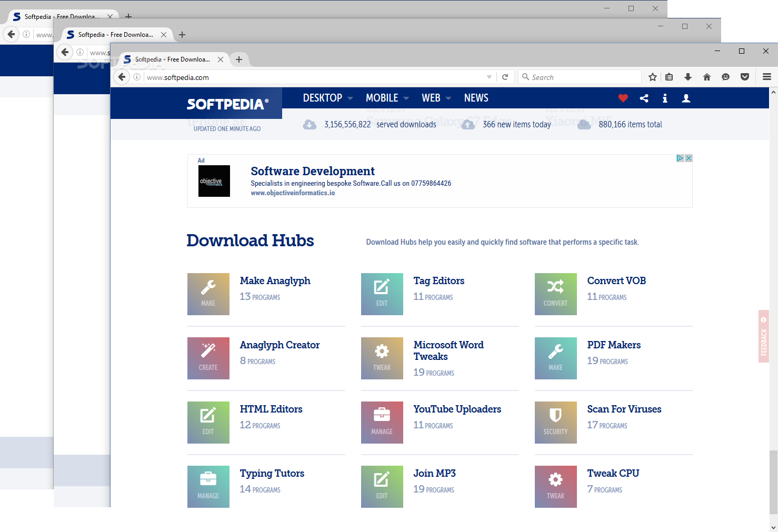Open the DESKTOP section
Viewport: 778px width, 532px height.
click(x=323, y=98)
